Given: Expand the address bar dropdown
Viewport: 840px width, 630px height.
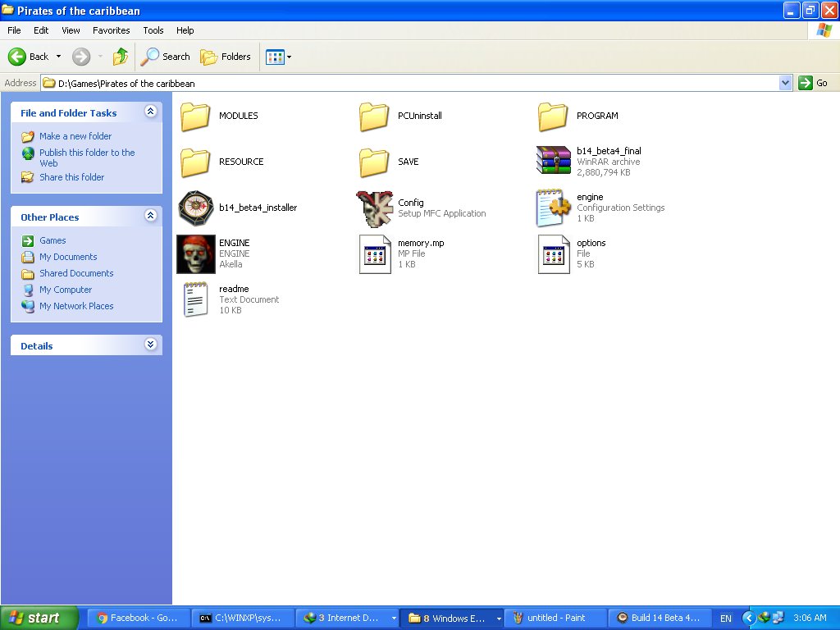Looking at the screenshot, I should [x=785, y=83].
